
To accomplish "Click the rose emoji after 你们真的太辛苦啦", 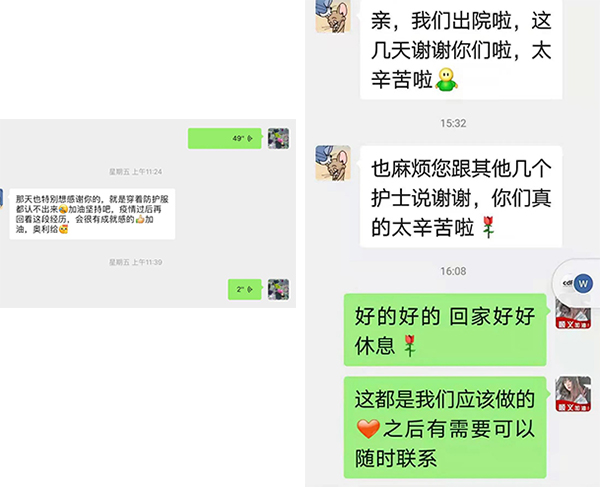I will (x=488, y=227).
